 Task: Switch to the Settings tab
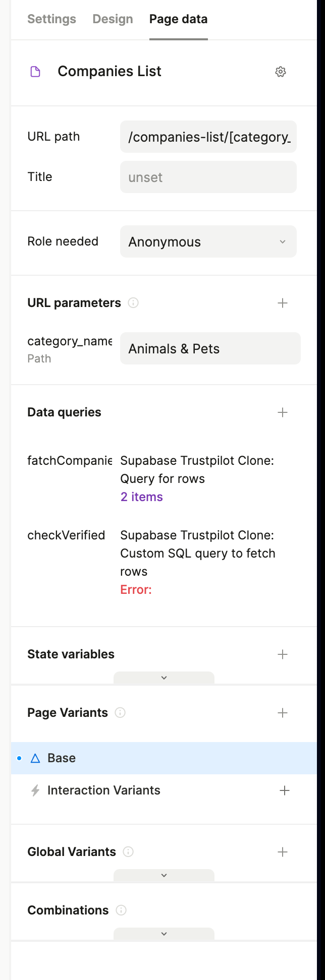click(x=51, y=19)
